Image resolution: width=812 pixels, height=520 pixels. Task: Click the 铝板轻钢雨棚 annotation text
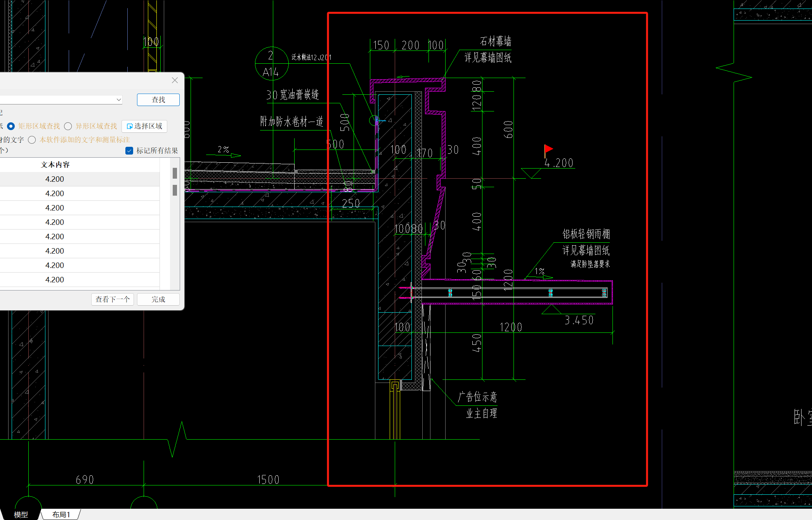[x=586, y=234]
